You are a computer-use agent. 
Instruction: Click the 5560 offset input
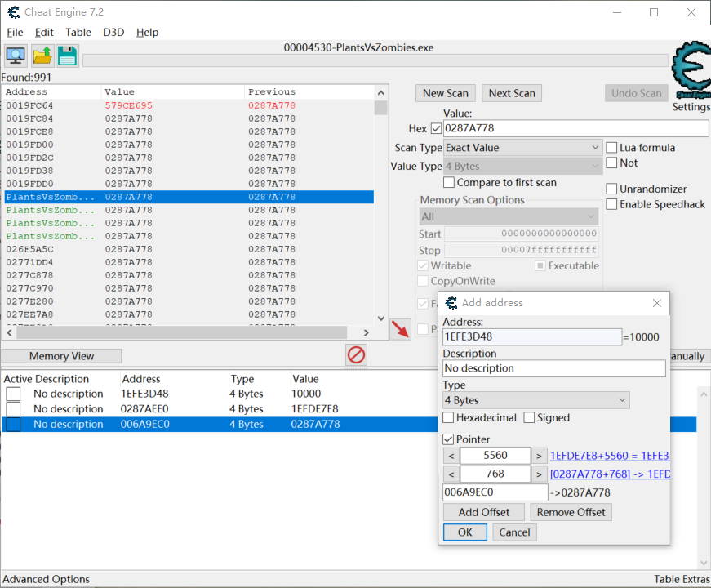coord(495,456)
